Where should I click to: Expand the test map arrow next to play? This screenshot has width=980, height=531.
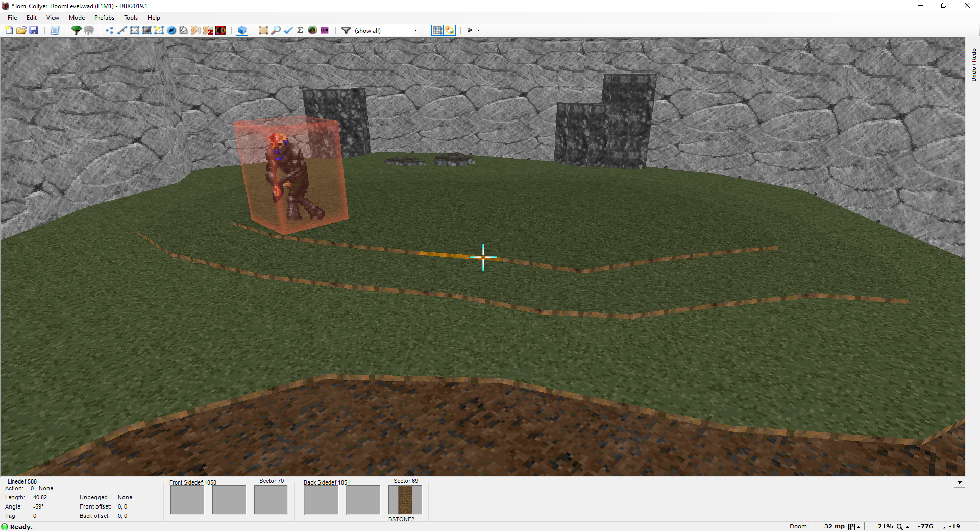click(479, 30)
